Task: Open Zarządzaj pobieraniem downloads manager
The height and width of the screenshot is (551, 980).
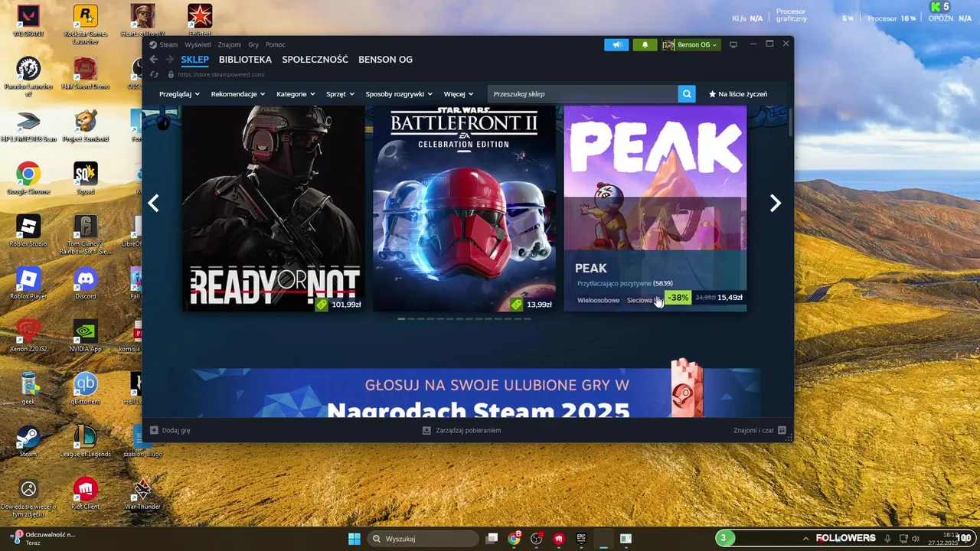Action: 462,430
